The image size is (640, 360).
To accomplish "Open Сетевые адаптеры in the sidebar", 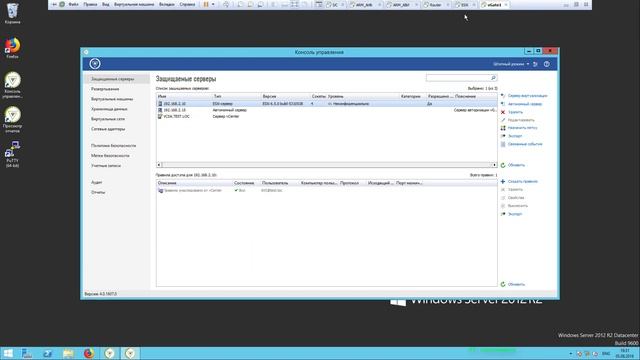I will click(108, 129).
